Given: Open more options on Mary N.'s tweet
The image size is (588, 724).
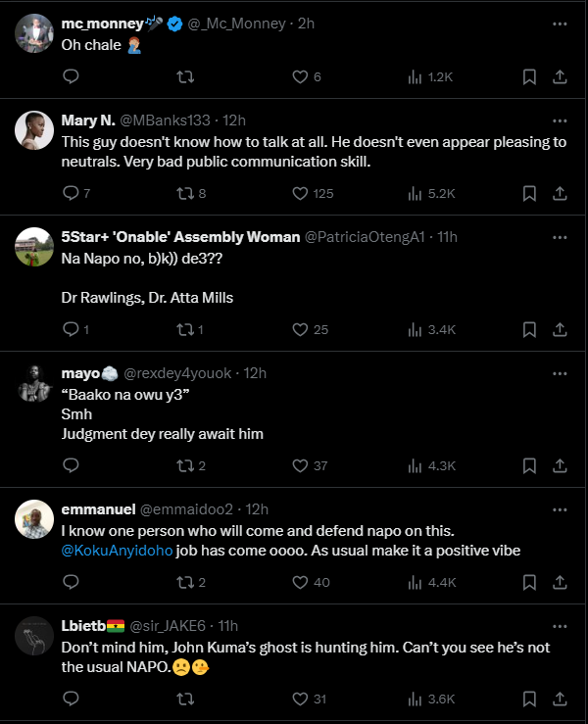Looking at the screenshot, I should coord(560,121).
